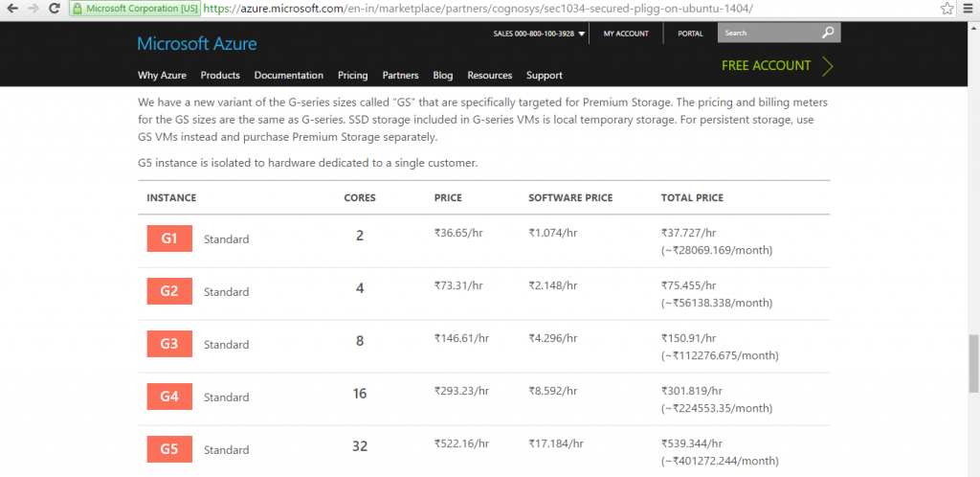Viewport: 980px width, 477px height.
Task: Click the green padlock security badge
Action: coord(78,9)
